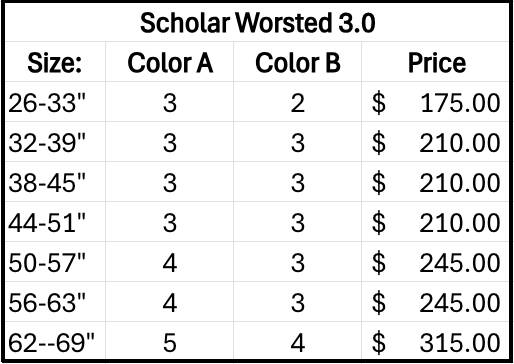This screenshot has width=514, height=364.
Task: Click the price cell in 38-45" row
Action: (435, 182)
